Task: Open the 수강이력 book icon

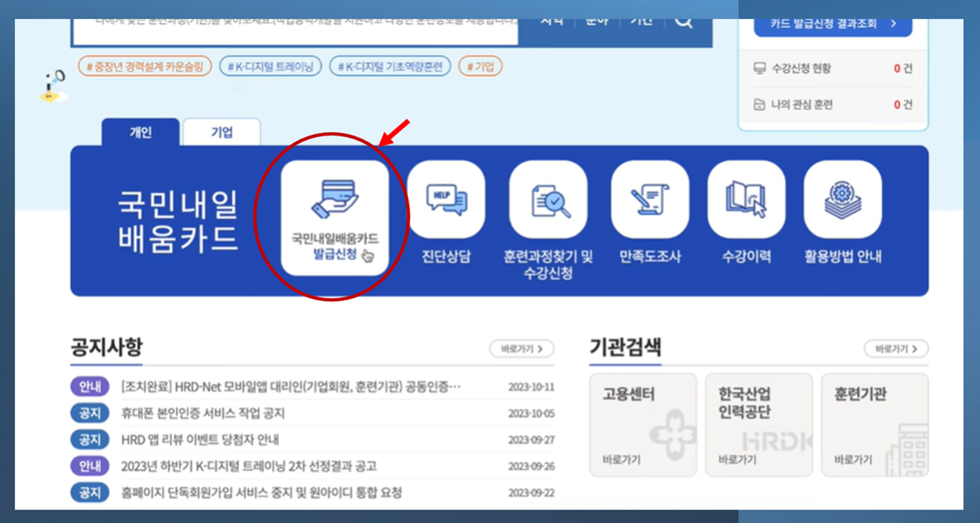Action: click(x=747, y=199)
